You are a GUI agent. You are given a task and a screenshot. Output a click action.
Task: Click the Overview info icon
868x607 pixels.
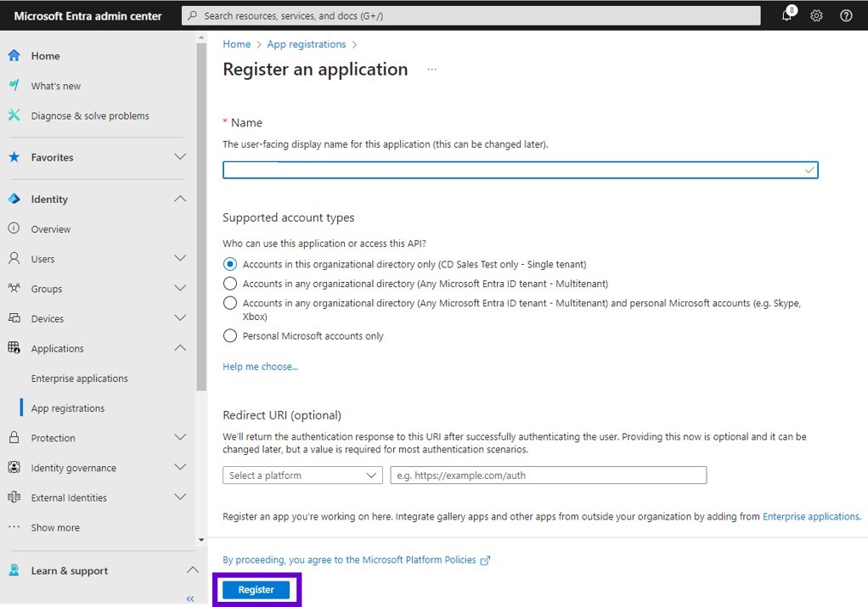point(14,228)
